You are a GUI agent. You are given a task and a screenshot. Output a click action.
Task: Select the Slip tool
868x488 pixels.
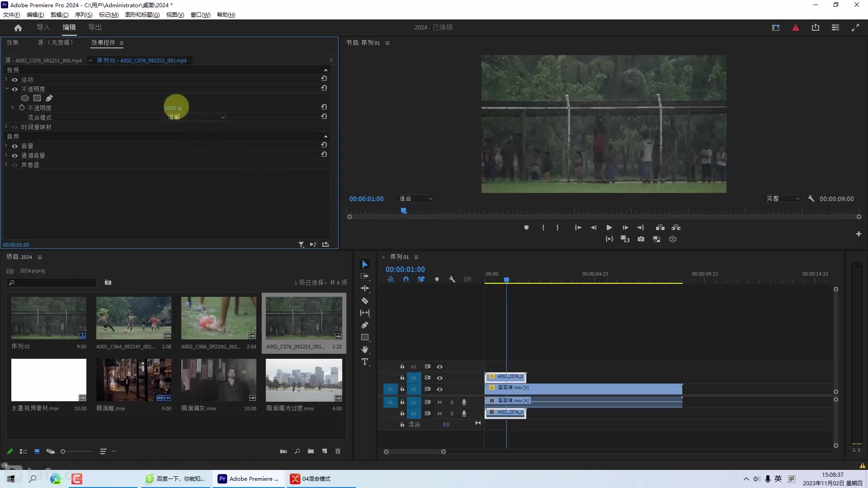(x=364, y=313)
